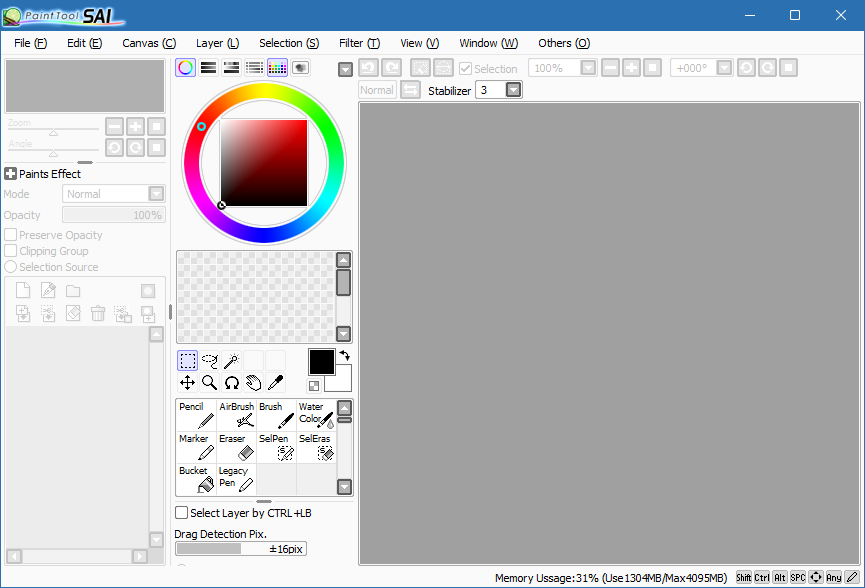The height and width of the screenshot is (588, 865).
Task: Toggle the Clipping Group checkbox
Action: [8, 251]
